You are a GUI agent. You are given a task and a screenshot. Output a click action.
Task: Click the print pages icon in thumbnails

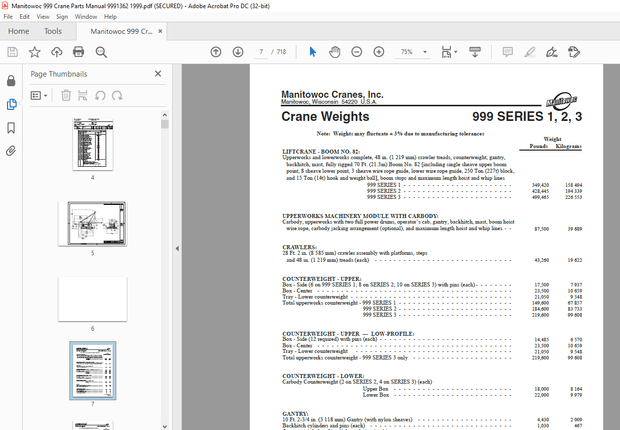point(83,95)
